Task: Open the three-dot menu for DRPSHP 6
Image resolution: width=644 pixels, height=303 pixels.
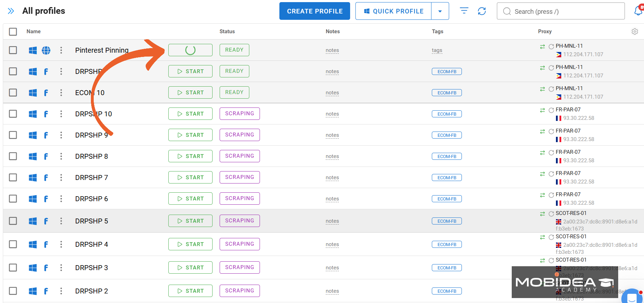Action: click(61, 199)
